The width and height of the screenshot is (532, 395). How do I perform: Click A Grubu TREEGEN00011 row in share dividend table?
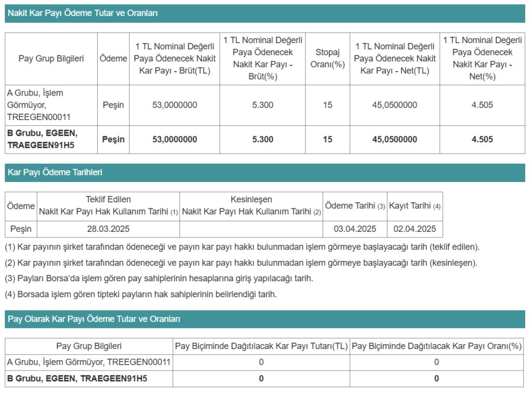tap(89, 362)
